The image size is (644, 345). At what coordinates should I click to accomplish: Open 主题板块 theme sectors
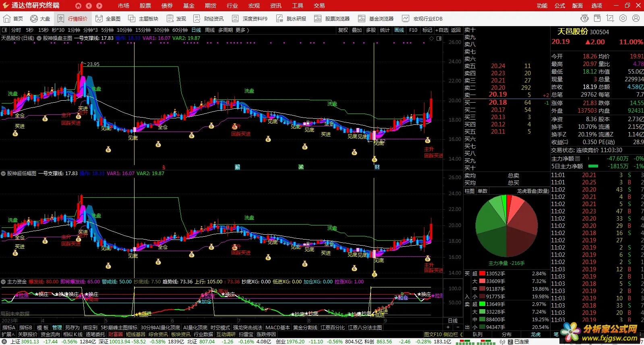(x=143, y=19)
